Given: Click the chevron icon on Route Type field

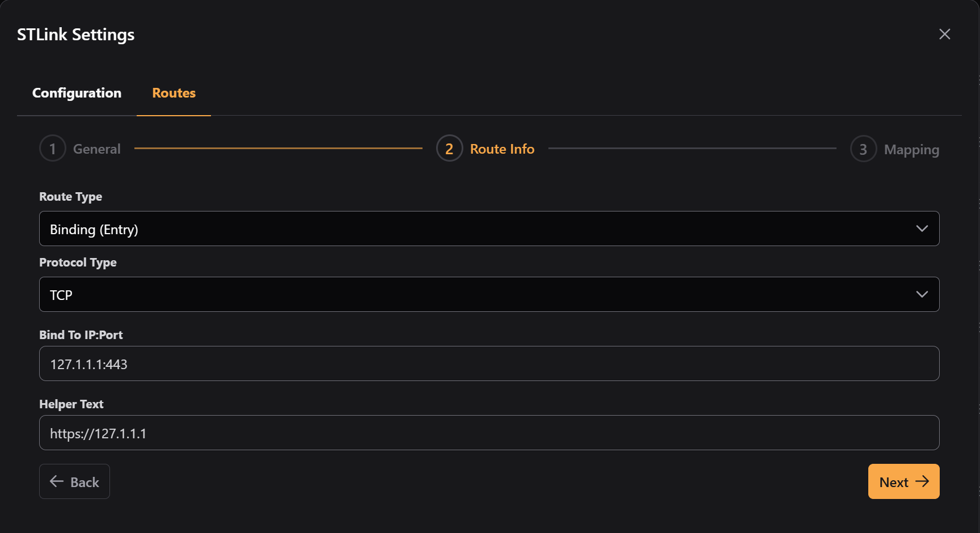Looking at the screenshot, I should (x=922, y=229).
